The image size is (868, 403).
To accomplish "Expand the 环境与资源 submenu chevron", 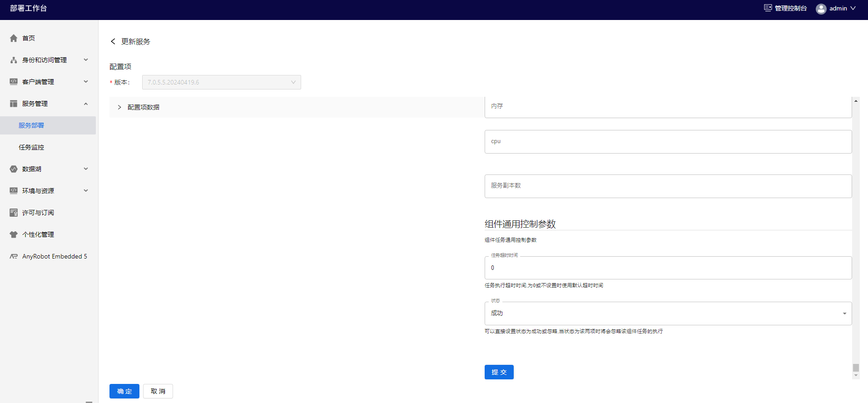I will [86, 191].
